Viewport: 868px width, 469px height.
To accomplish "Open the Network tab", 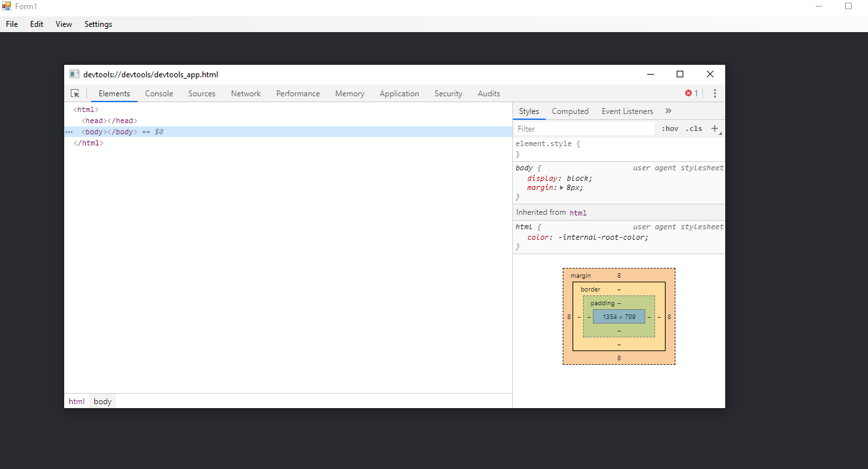I will (x=246, y=94).
